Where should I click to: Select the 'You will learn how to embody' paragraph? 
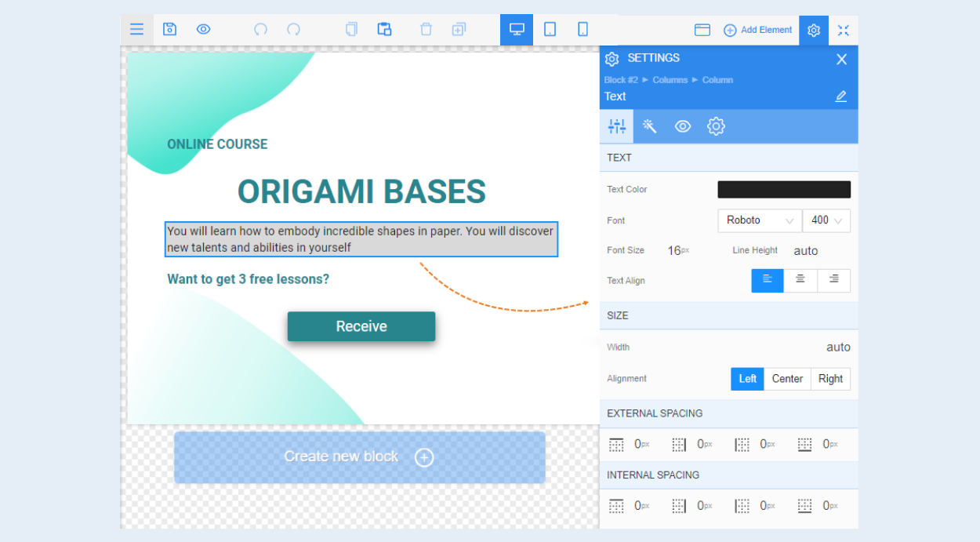coord(361,239)
